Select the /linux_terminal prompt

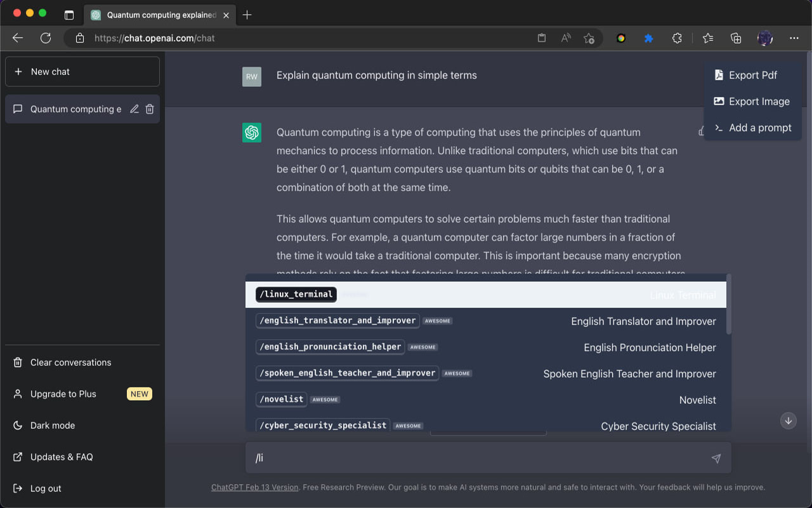pos(486,295)
